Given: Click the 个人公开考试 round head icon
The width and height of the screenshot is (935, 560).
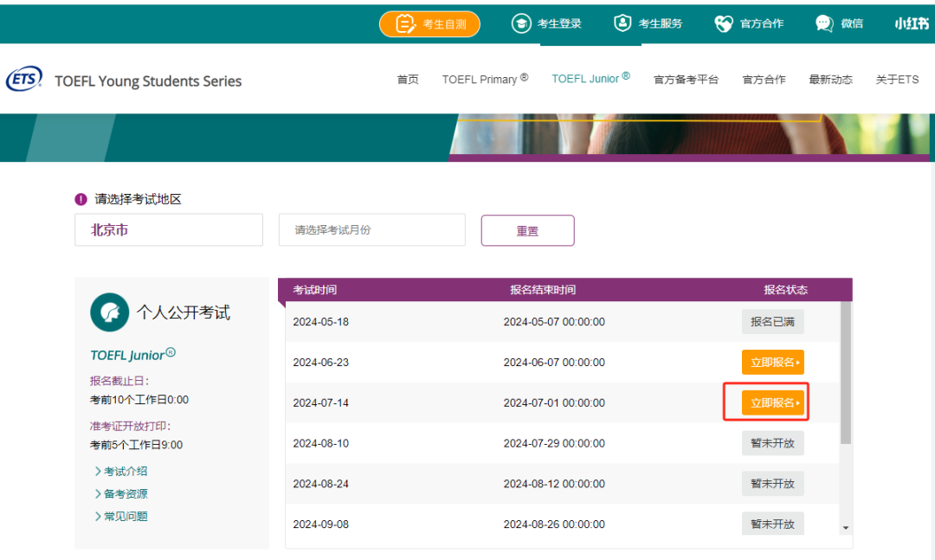Looking at the screenshot, I should click(110, 312).
